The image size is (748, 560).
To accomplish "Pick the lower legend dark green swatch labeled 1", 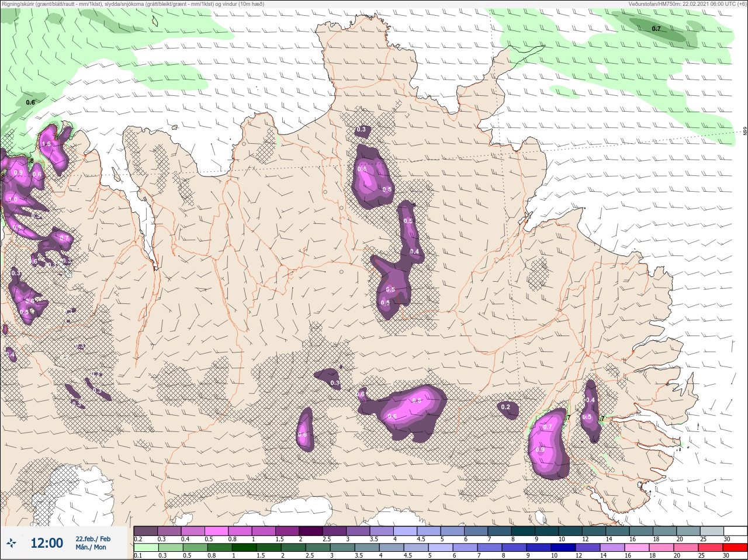I will pyautogui.click(x=244, y=548).
